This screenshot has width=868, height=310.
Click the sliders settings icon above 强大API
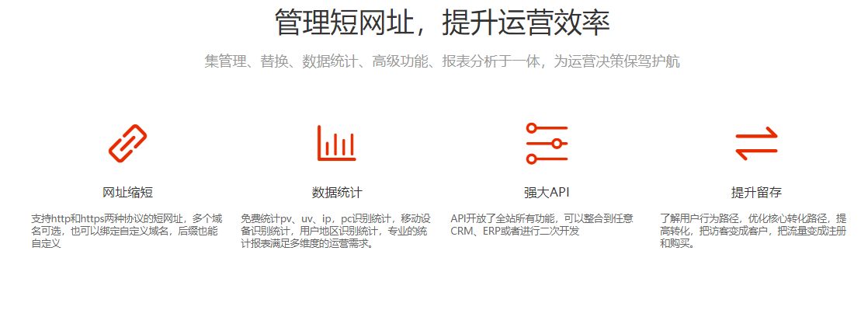pos(547,144)
